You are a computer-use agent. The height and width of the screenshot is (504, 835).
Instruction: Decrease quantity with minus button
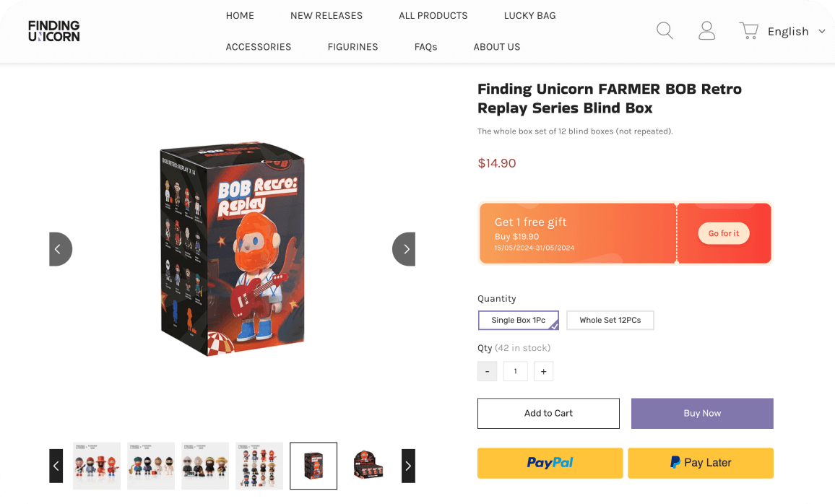[487, 371]
